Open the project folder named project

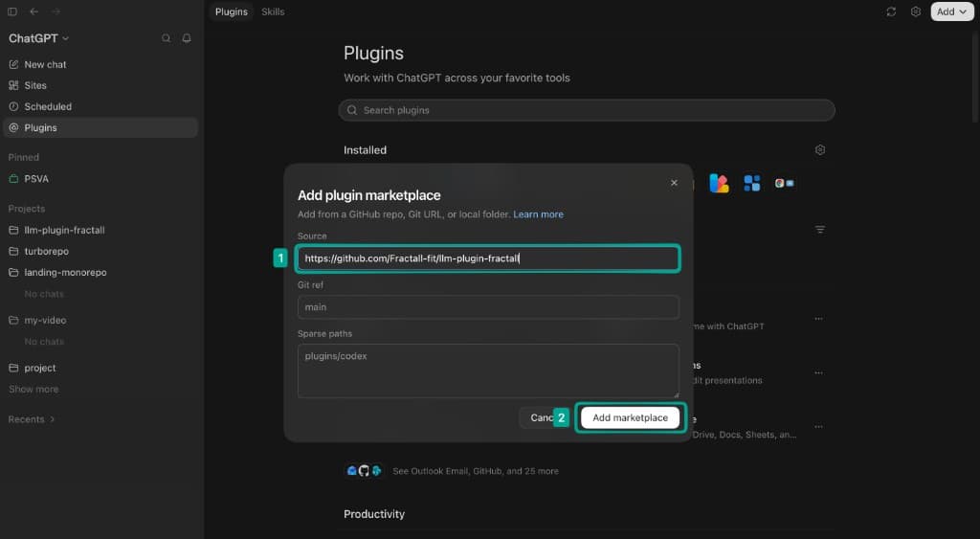tap(100, 368)
